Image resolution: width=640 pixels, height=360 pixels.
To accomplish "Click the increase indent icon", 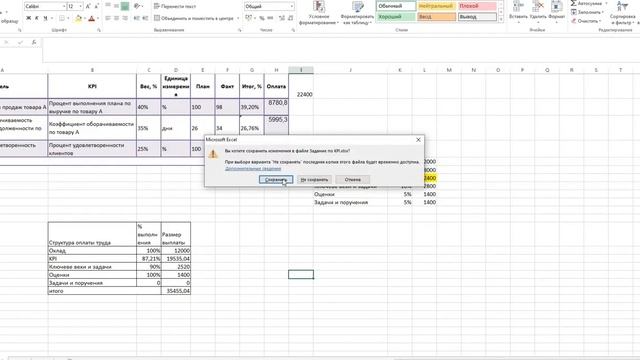I will tap(145, 18).
